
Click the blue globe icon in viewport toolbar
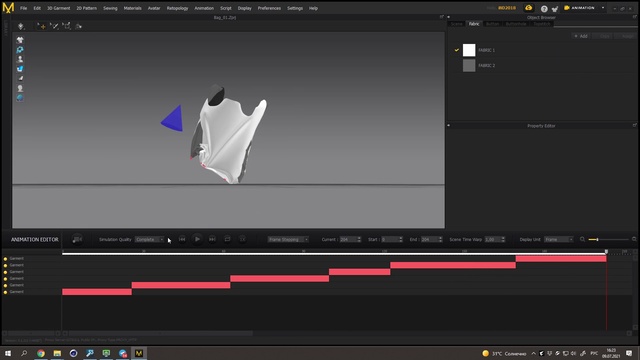20,98
